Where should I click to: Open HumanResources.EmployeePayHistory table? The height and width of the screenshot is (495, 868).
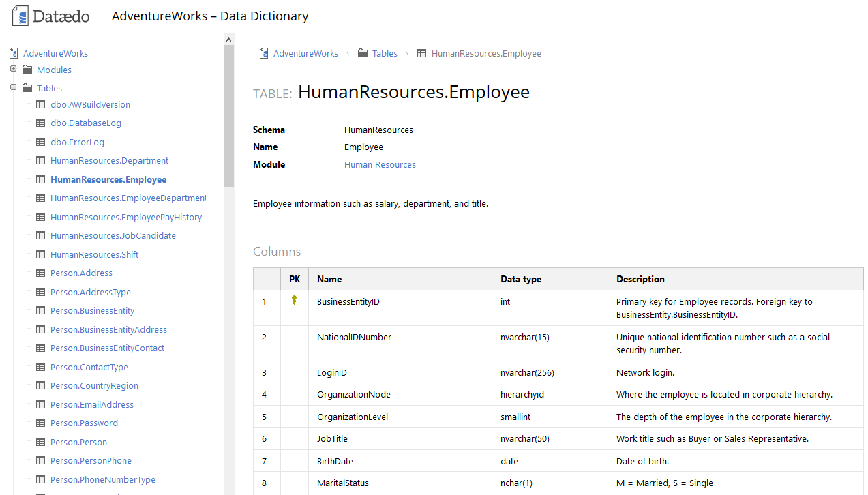[126, 217]
